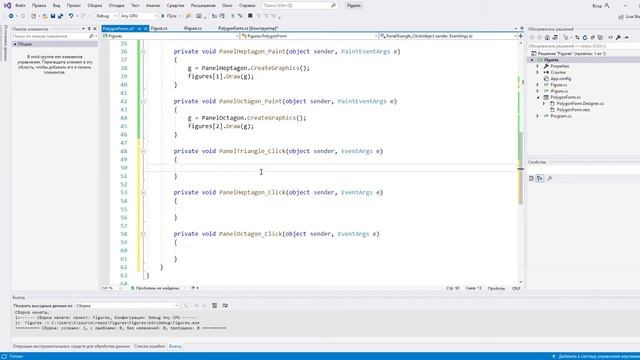Click the Save icon in the toolbar

53,16
